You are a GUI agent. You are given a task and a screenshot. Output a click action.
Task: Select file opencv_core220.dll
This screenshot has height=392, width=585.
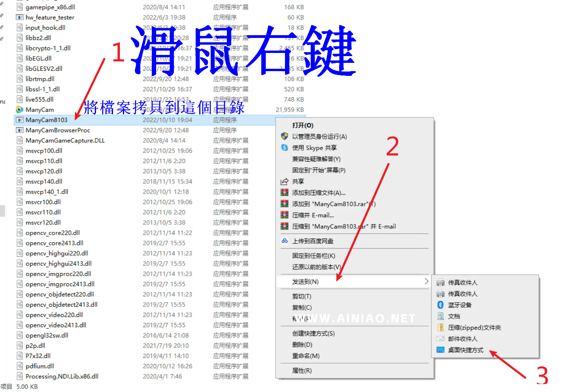click(53, 233)
